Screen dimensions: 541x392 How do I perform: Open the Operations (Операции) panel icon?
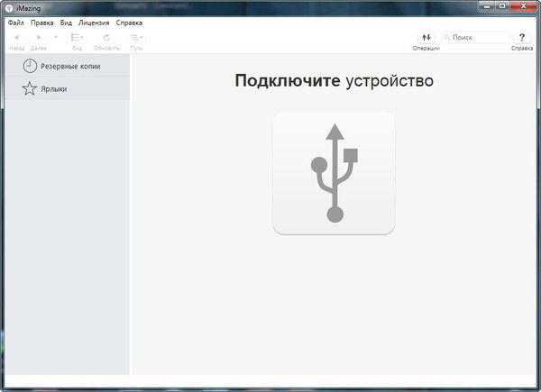coord(426,38)
